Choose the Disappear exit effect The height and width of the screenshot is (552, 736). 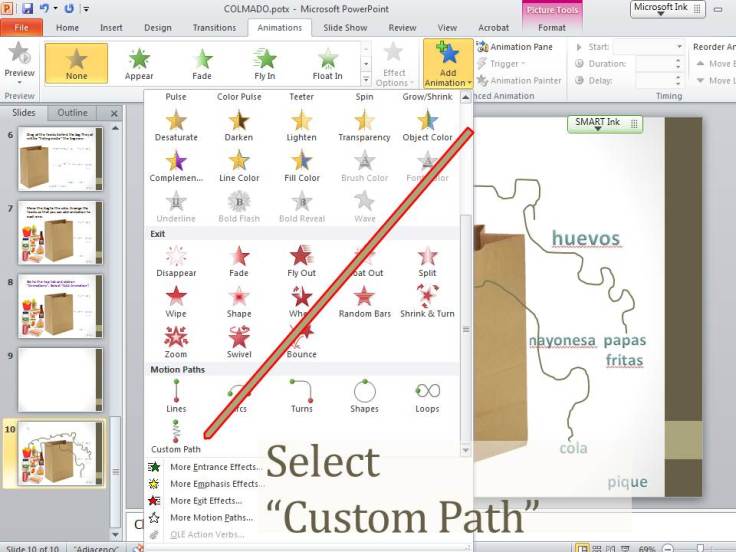[x=176, y=261]
